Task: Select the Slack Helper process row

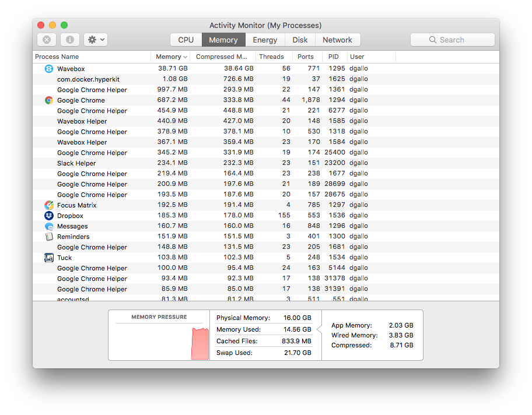Action: click(117, 163)
